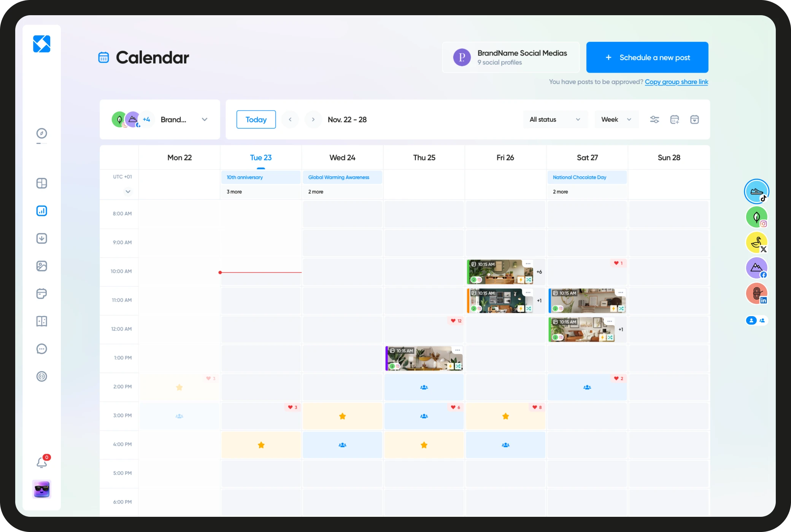Copy group share link for approvals
This screenshot has height=532, width=791.
(677, 82)
